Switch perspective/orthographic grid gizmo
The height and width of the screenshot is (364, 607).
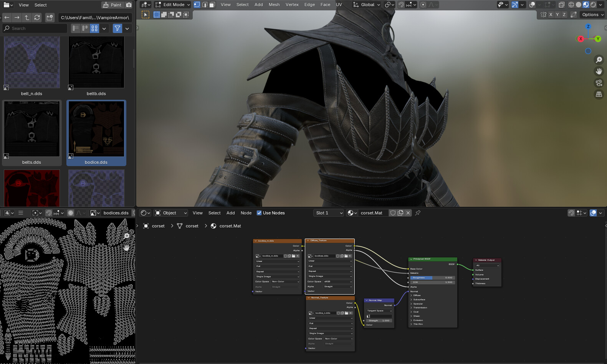[x=599, y=94]
